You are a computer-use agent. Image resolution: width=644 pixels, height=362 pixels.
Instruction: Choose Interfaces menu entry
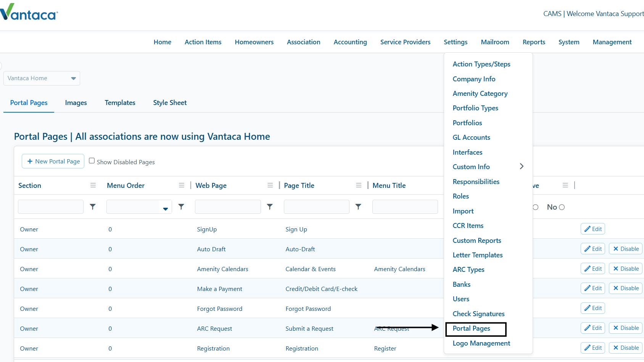467,152
